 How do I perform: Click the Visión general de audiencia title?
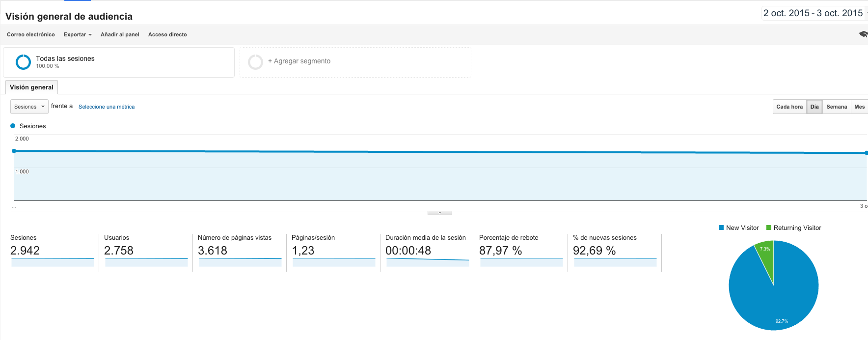click(69, 16)
